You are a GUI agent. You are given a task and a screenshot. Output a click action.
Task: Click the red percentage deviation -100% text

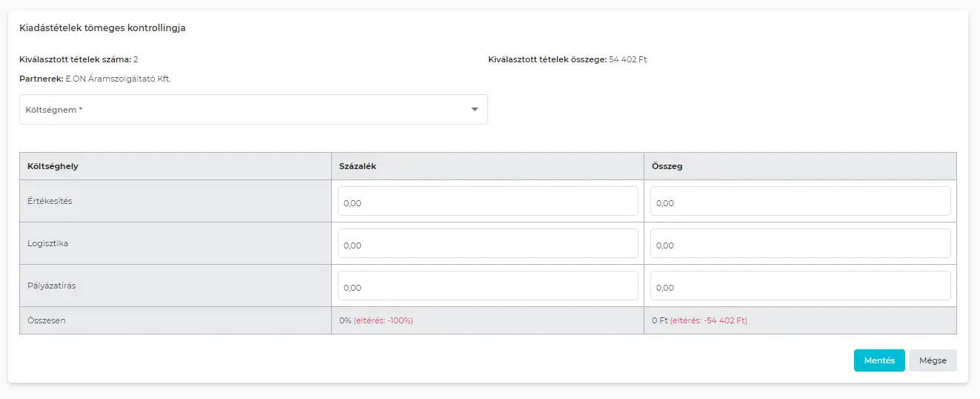[x=383, y=320]
